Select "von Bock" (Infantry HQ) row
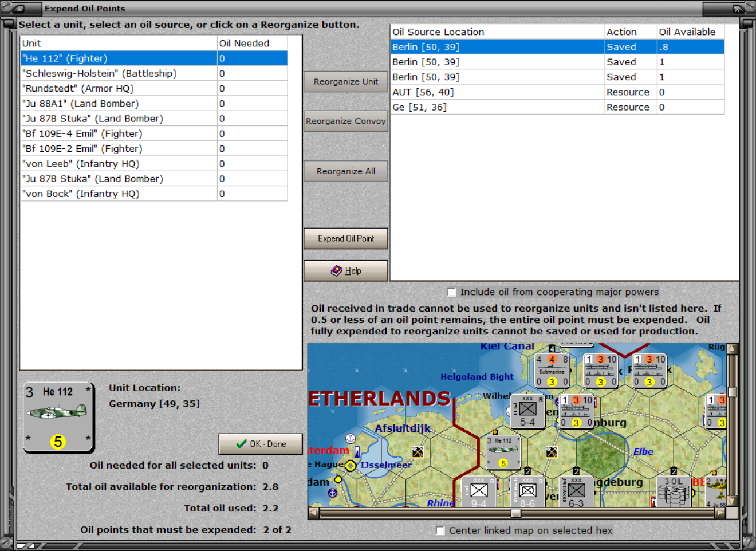Image resolution: width=756 pixels, height=551 pixels. coord(154,194)
